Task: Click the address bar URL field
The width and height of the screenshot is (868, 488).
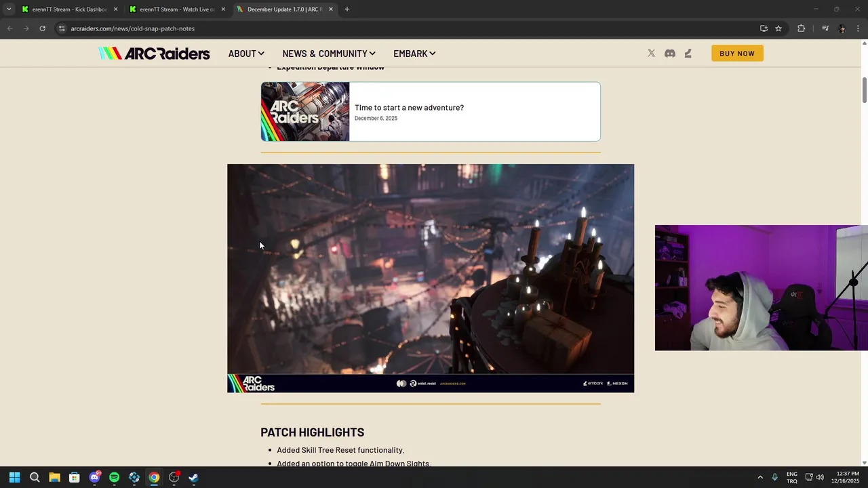Action: pyautogui.click(x=407, y=28)
